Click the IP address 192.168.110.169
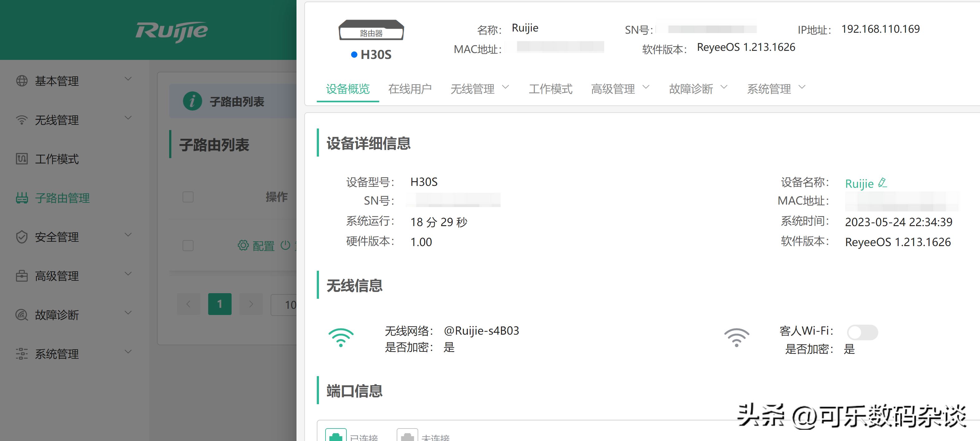 (880, 29)
